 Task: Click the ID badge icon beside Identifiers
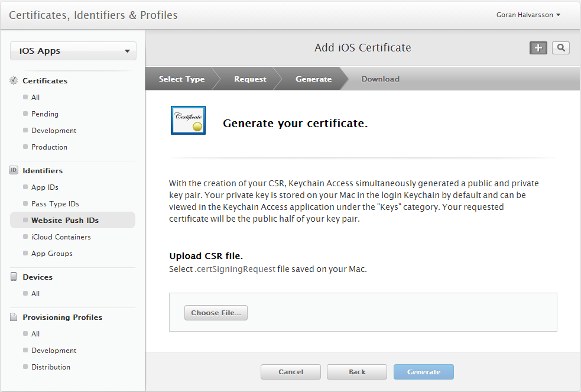click(x=13, y=170)
